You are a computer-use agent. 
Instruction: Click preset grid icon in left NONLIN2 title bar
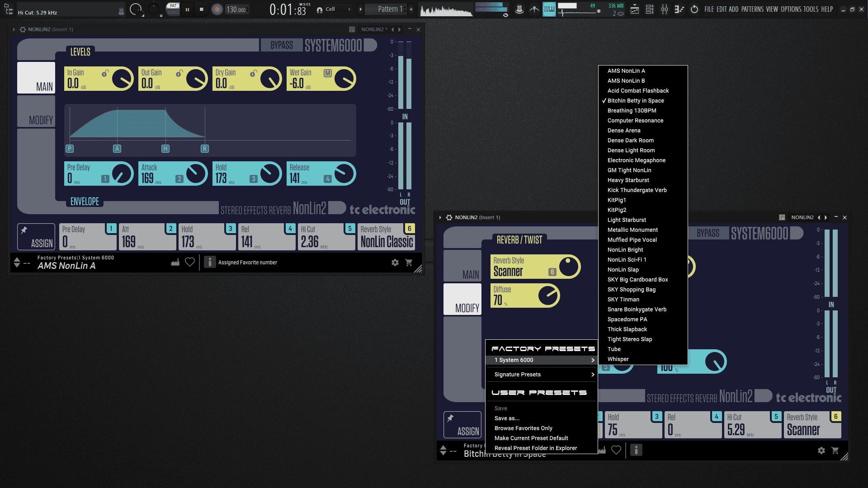coord(352,29)
